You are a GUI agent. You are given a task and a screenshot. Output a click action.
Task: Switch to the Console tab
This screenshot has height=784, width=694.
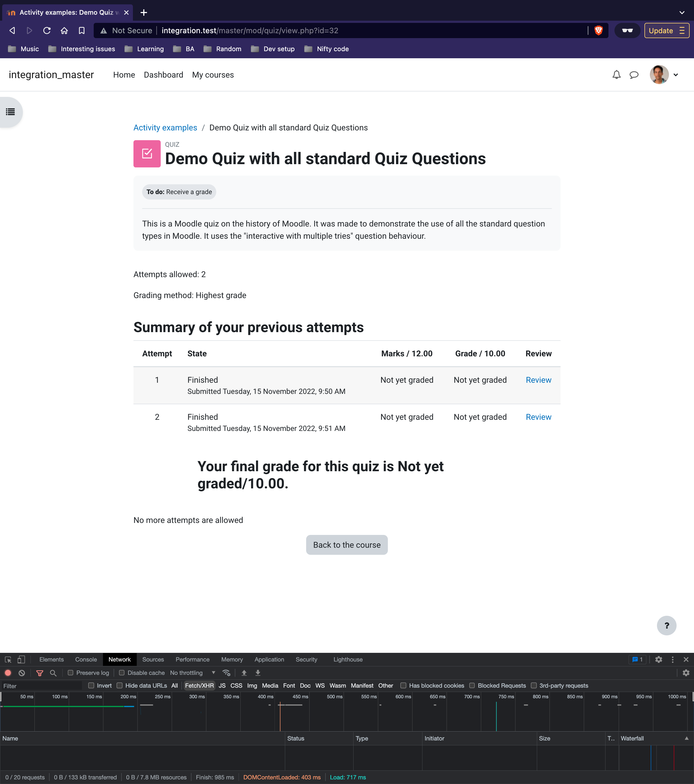tap(86, 659)
